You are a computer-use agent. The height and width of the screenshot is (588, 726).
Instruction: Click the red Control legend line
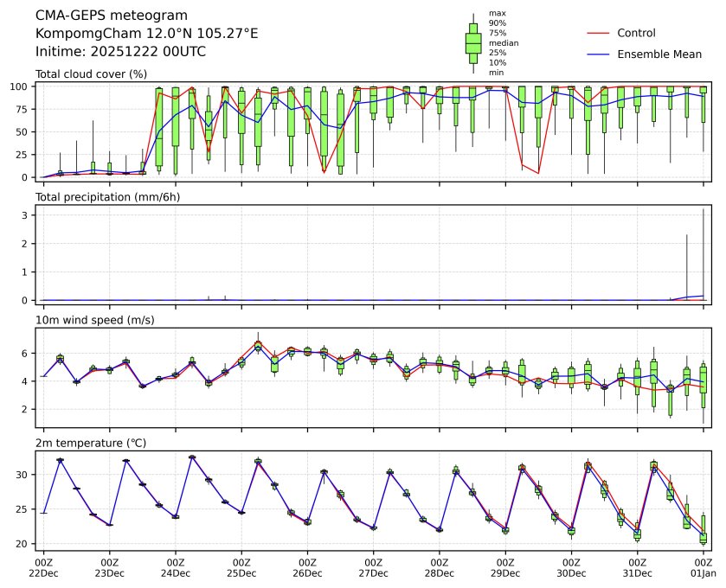pyautogui.click(x=600, y=33)
